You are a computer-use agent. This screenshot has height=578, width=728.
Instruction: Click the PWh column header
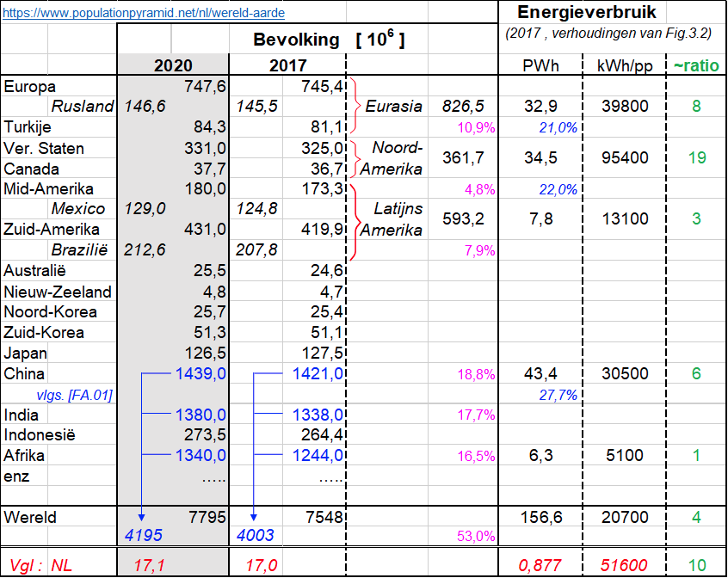[x=541, y=66]
